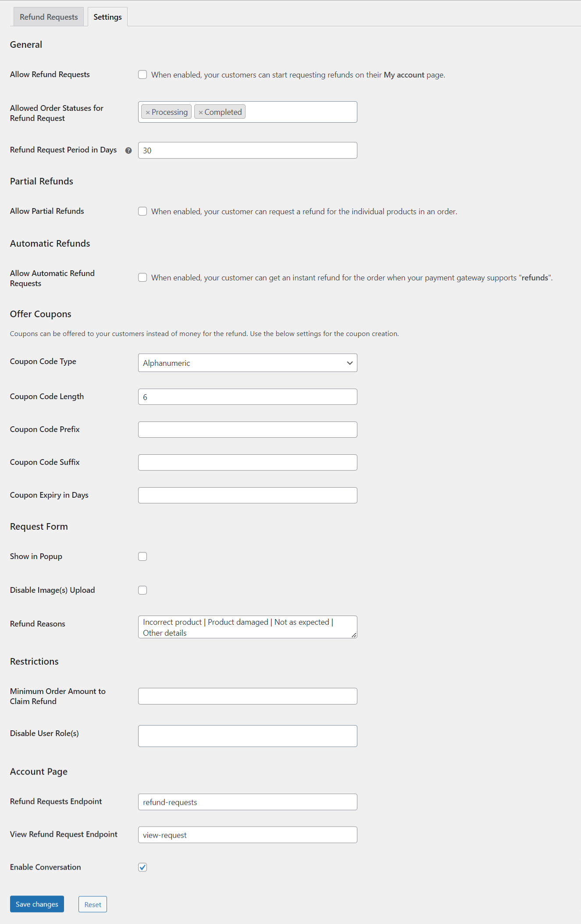
Task: Enable the Allow Refund Requests checkbox
Action: point(142,74)
